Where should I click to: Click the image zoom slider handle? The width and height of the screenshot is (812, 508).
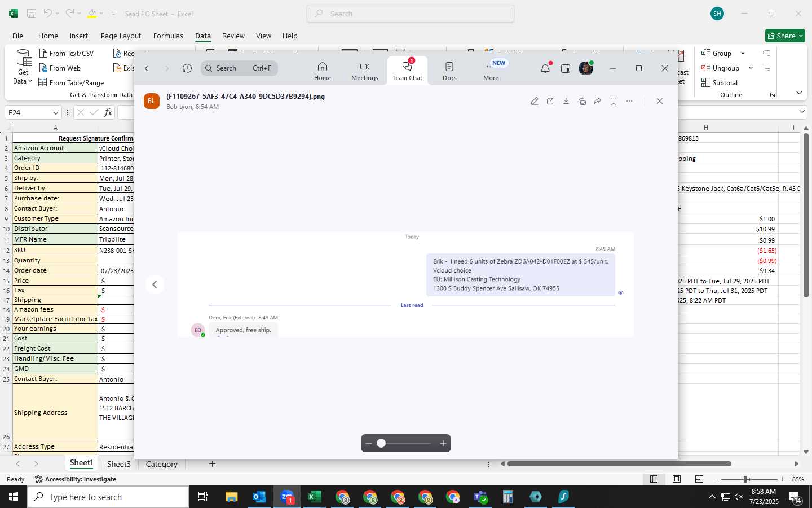381,443
